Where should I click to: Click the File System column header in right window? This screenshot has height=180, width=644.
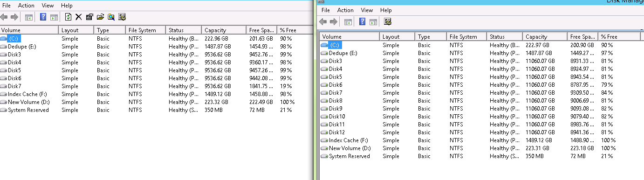(x=466, y=37)
